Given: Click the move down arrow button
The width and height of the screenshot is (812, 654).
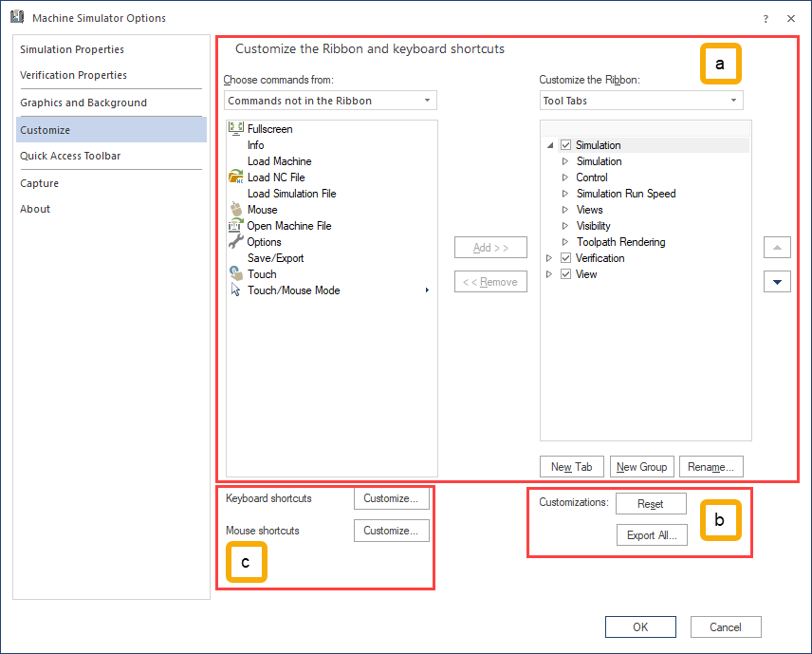Looking at the screenshot, I should 777,282.
